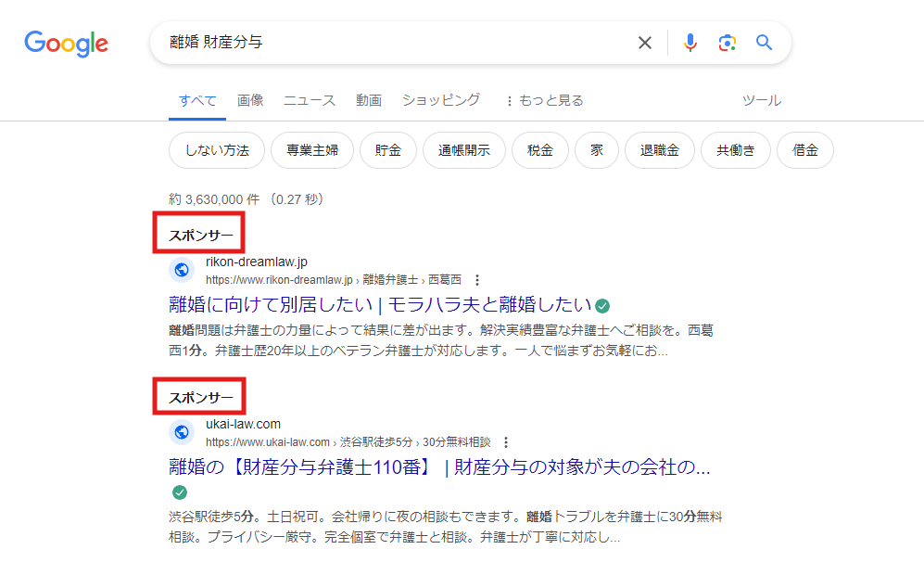The width and height of the screenshot is (924, 562).
Task: Click the verified check next to モラハラ夫と離婚したい
Action: [602, 305]
